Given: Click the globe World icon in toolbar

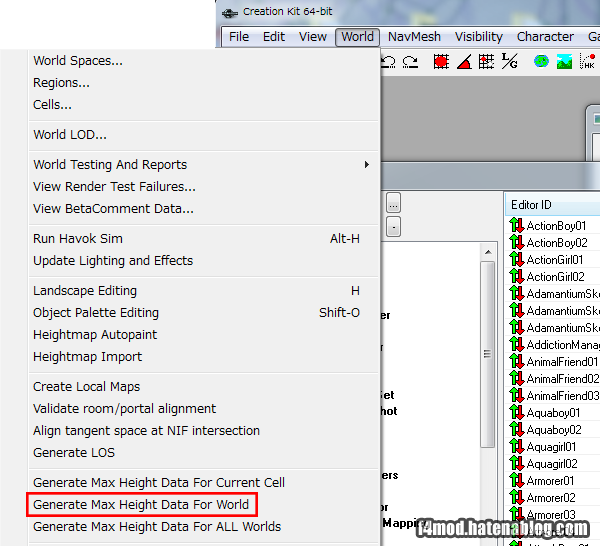Looking at the screenshot, I should 541,62.
